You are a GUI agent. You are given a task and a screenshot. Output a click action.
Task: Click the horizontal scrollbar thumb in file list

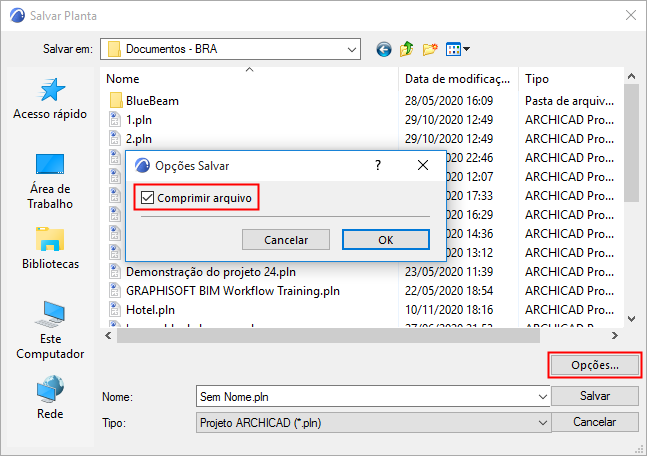tap(328, 336)
